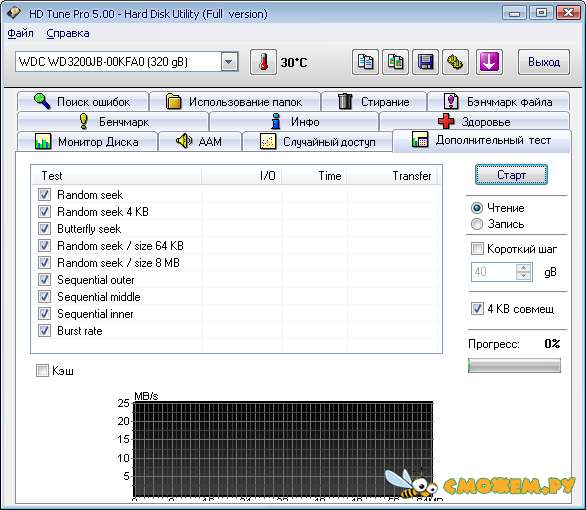
Task: Select the Бенчмарк tab
Action: click(113, 121)
